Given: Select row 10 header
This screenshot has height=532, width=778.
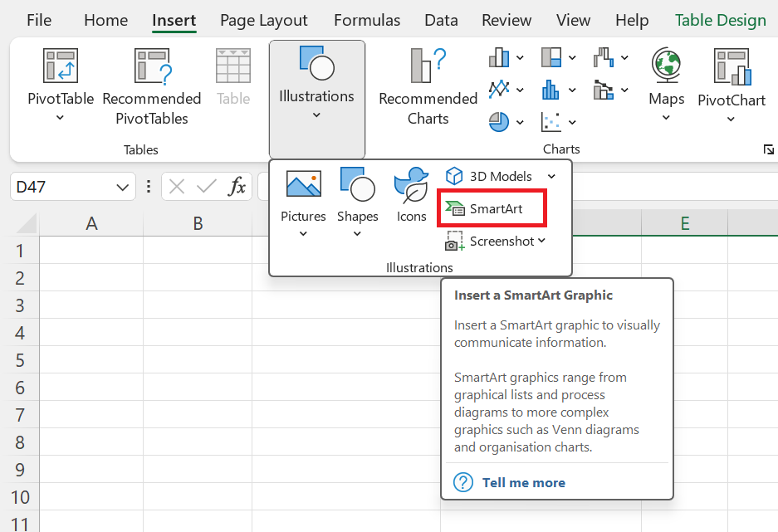Looking at the screenshot, I should click(20, 497).
